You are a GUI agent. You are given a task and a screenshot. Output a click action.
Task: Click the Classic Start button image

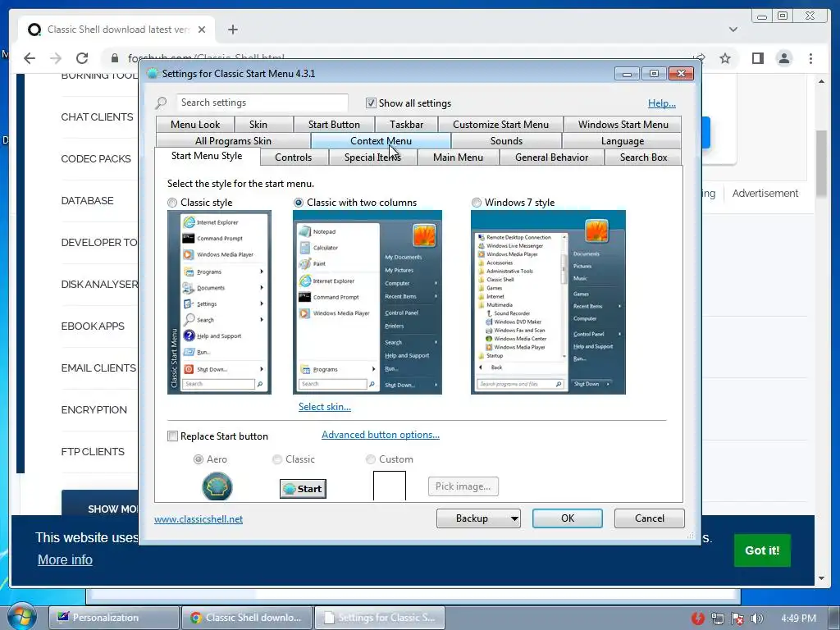click(303, 489)
